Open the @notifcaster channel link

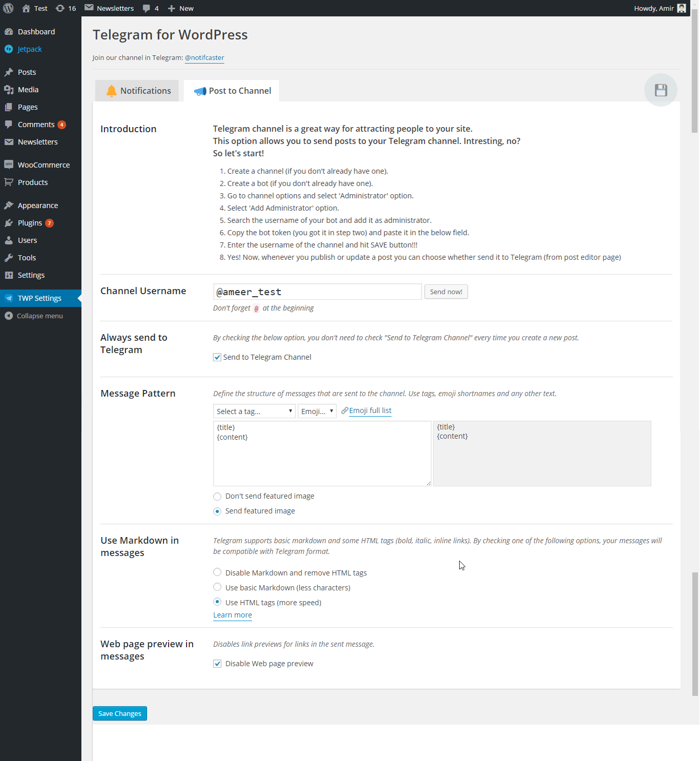(204, 57)
